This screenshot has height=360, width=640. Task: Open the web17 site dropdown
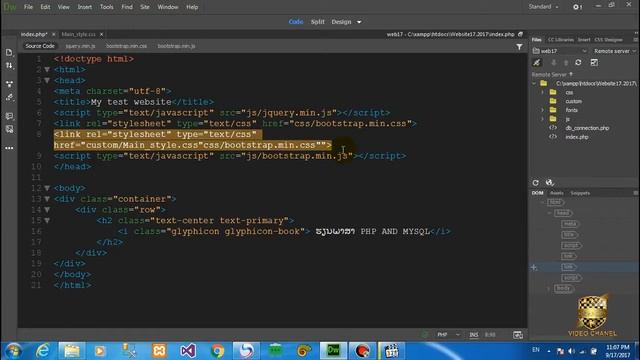[559, 51]
